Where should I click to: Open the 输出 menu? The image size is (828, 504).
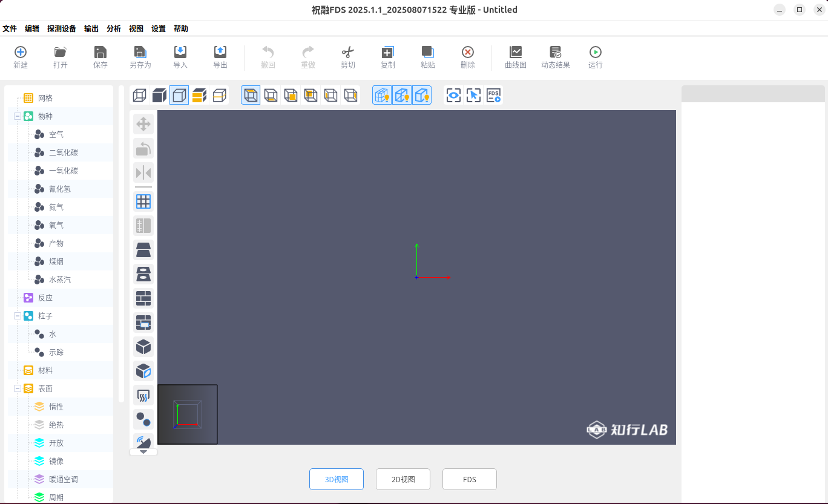pyautogui.click(x=91, y=28)
